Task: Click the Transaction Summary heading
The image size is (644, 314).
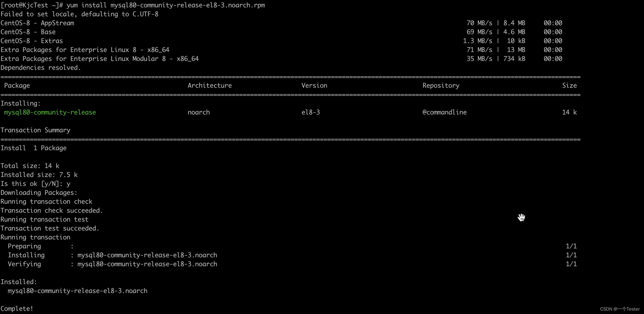Action: pos(35,130)
